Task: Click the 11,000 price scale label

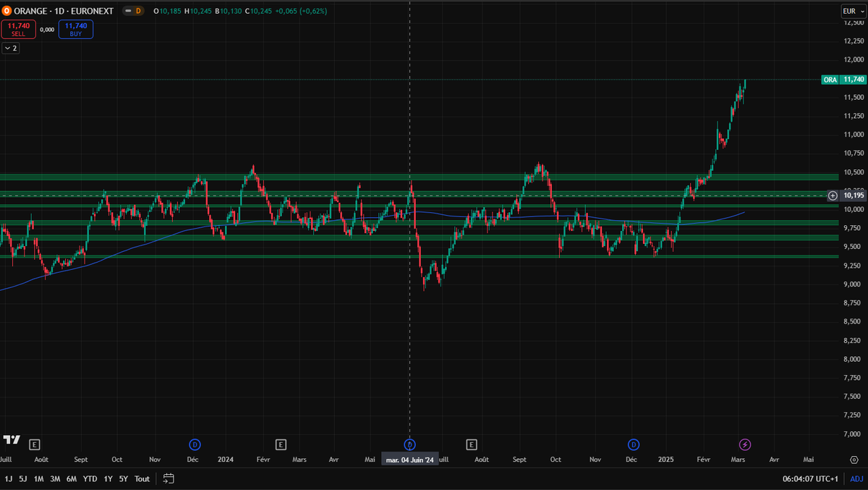Action: pyautogui.click(x=854, y=135)
